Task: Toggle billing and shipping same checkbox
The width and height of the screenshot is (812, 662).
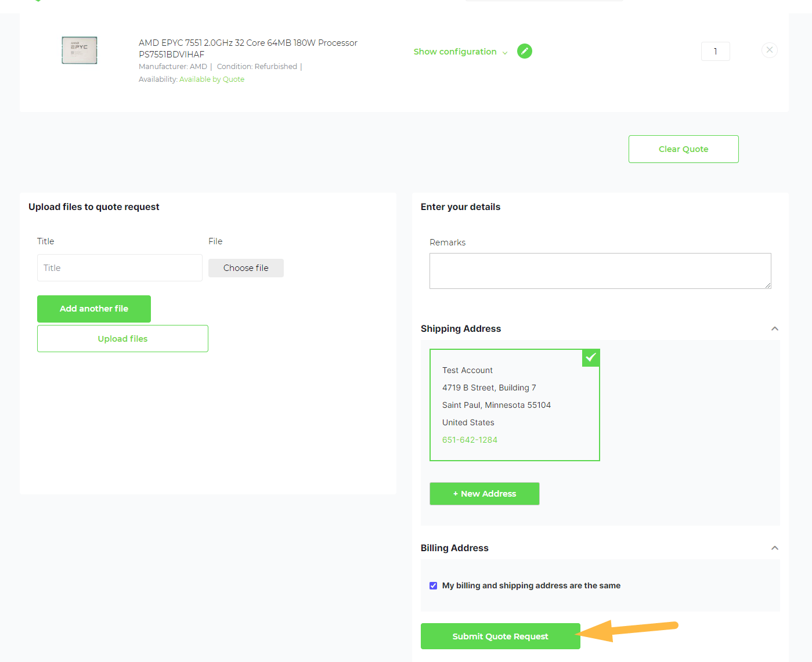Action: pyautogui.click(x=433, y=585)
